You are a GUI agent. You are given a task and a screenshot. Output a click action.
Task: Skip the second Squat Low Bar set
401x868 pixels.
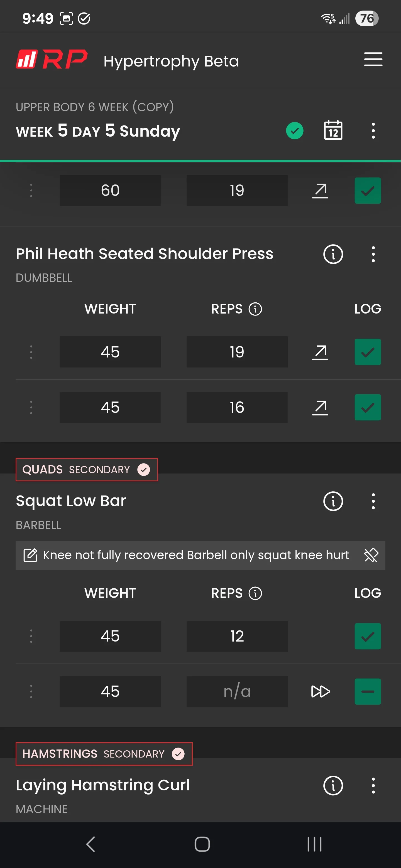tap(320, 691)
